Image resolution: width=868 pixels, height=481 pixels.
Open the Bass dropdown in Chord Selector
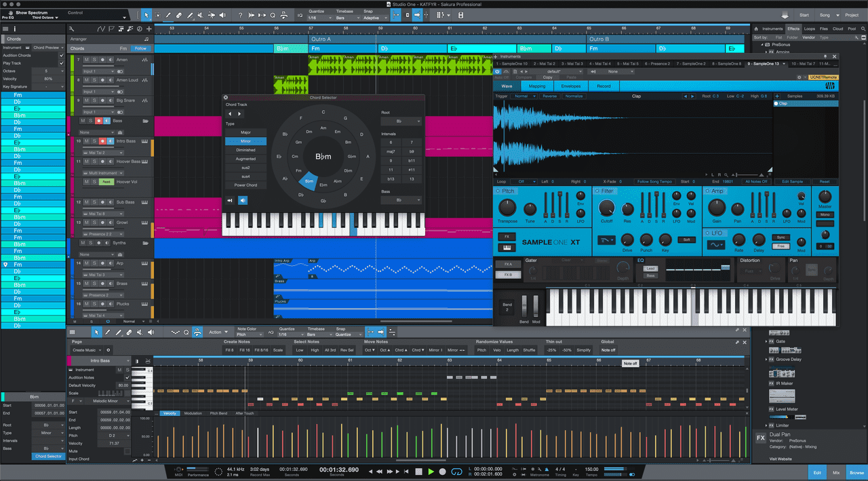coord(401,200)
